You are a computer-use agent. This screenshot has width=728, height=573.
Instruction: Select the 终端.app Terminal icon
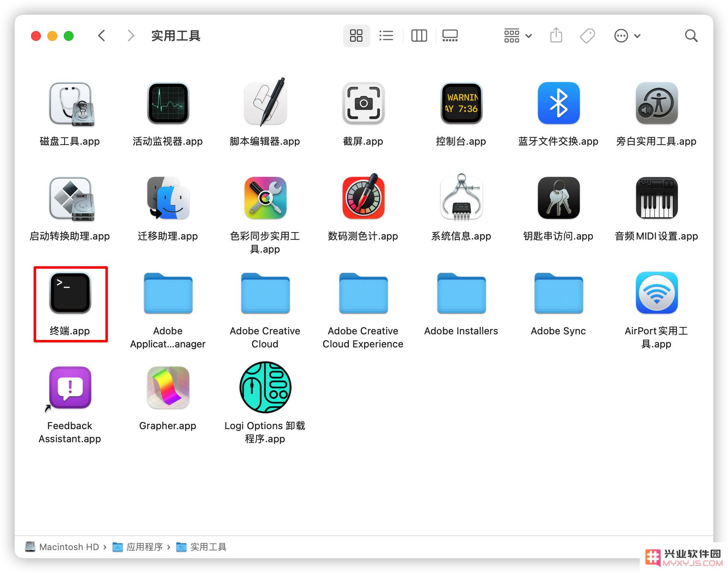point(70,293)
